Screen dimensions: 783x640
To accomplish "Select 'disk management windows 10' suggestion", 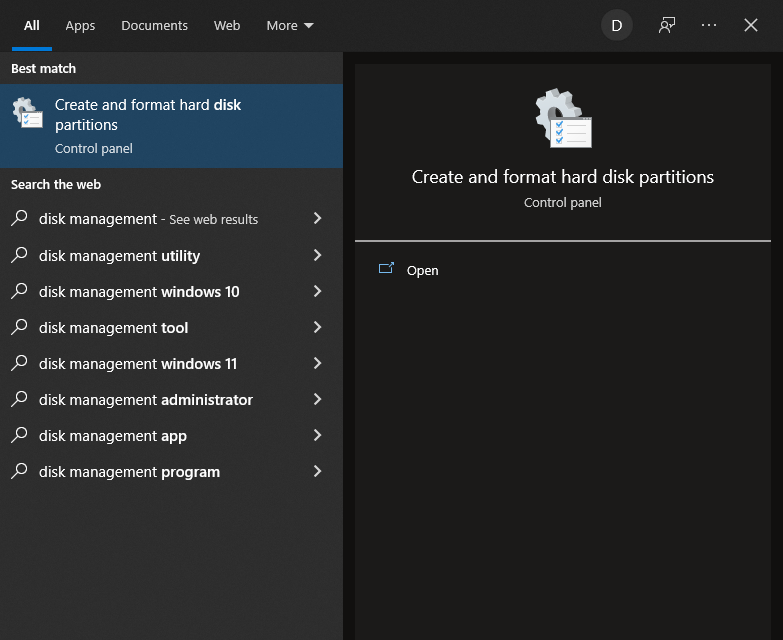I will [171, 292].
